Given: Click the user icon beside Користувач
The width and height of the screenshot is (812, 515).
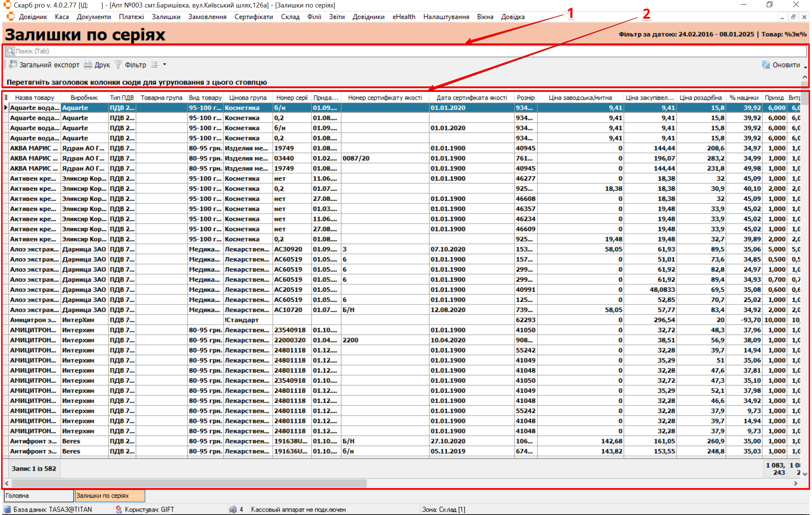Looking at the screenshot, I should [x=119, y=509].
